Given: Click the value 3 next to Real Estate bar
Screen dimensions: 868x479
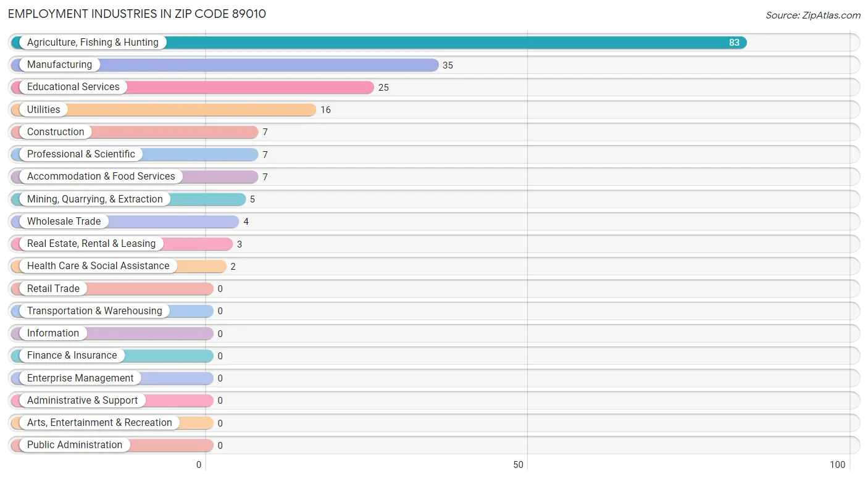Looking at the screenshot, I should click(x=239, y=244).
